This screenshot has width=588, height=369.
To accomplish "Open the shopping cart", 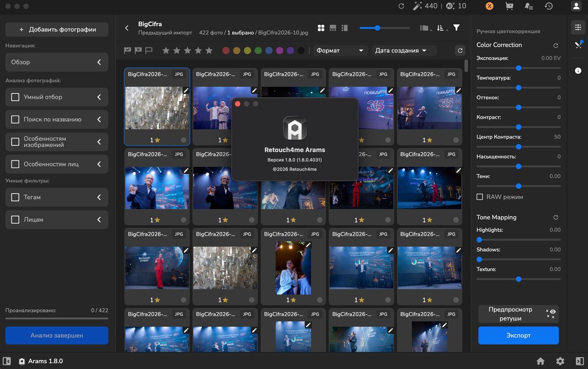I will click(509, 6).
